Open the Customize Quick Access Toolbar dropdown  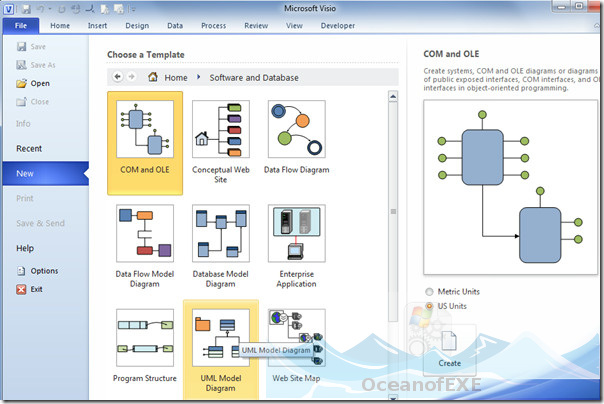[133, 9]
